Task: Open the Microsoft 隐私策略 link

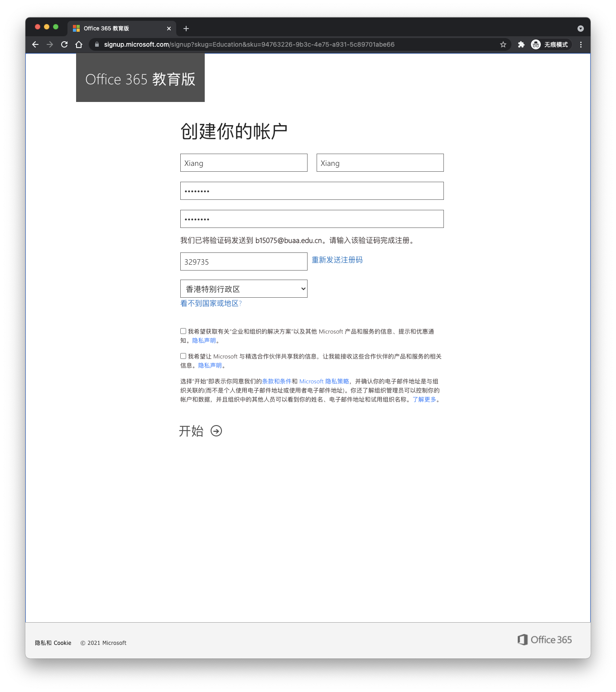Action: coord(324,381)
